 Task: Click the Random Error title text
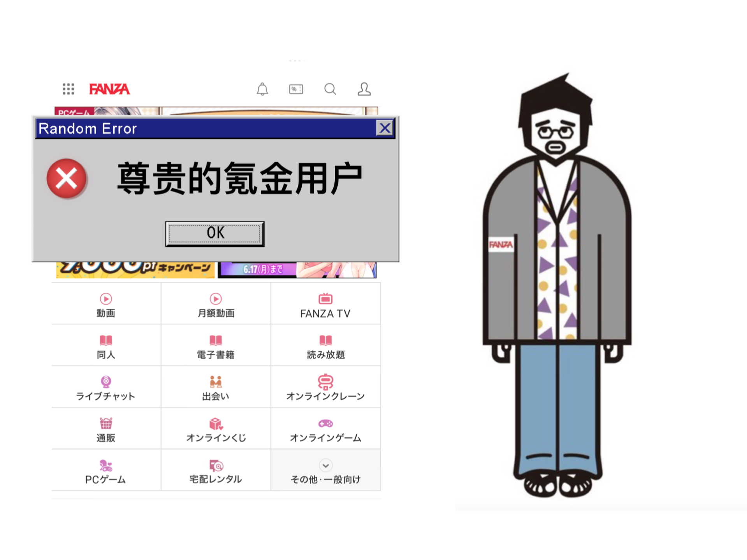click(x=88, y=128)
